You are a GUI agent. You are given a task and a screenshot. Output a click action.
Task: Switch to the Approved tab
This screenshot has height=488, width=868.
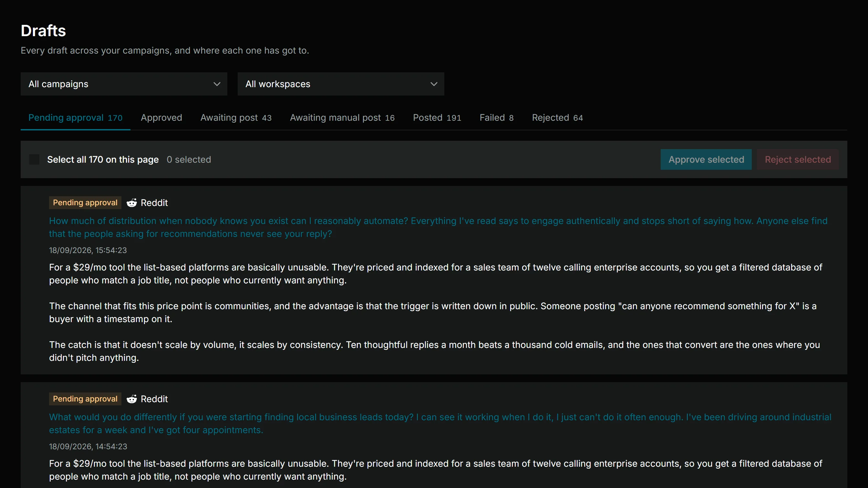click(161, 117)
